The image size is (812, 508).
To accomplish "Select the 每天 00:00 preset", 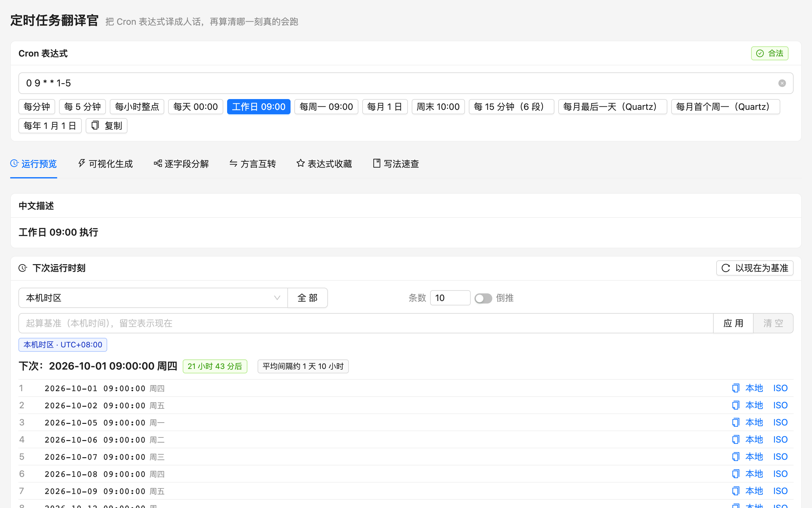I will [196, 107].
